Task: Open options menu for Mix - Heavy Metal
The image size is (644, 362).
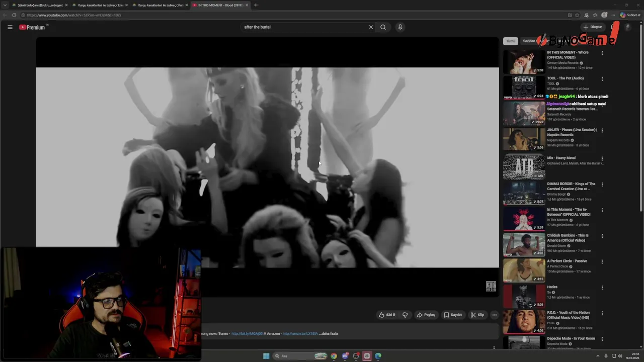Action: 602,158
